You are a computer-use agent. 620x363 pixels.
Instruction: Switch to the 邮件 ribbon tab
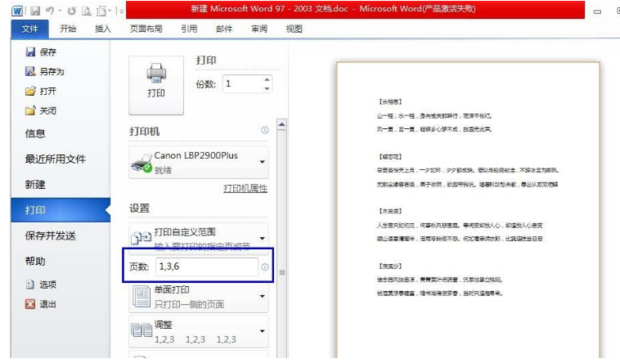pos(224,29)
